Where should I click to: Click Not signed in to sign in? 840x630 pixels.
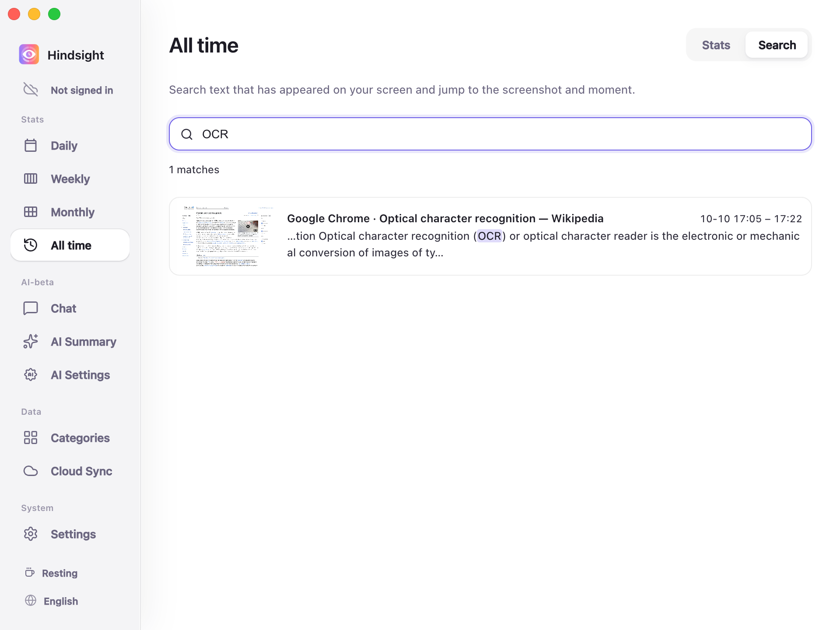(x=82, y=90)
